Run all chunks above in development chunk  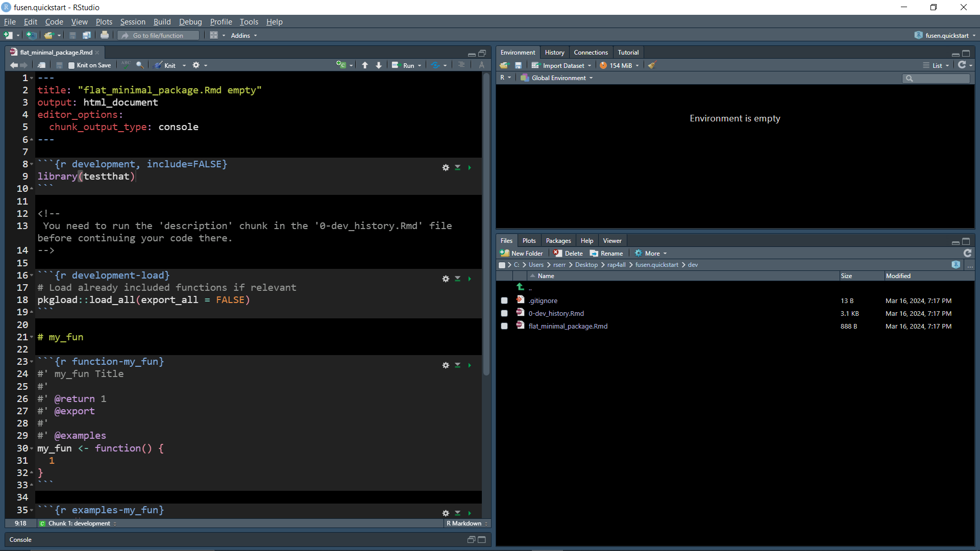click(x=458, y=168)
